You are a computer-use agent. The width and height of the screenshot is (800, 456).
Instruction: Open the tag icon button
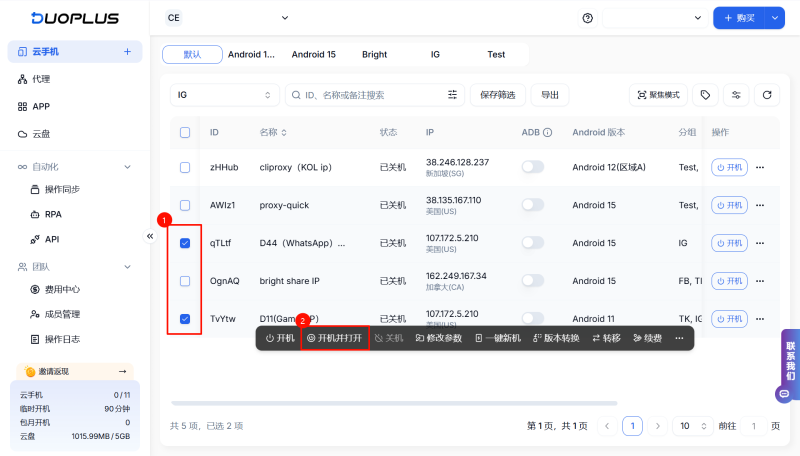coord(705,95)
